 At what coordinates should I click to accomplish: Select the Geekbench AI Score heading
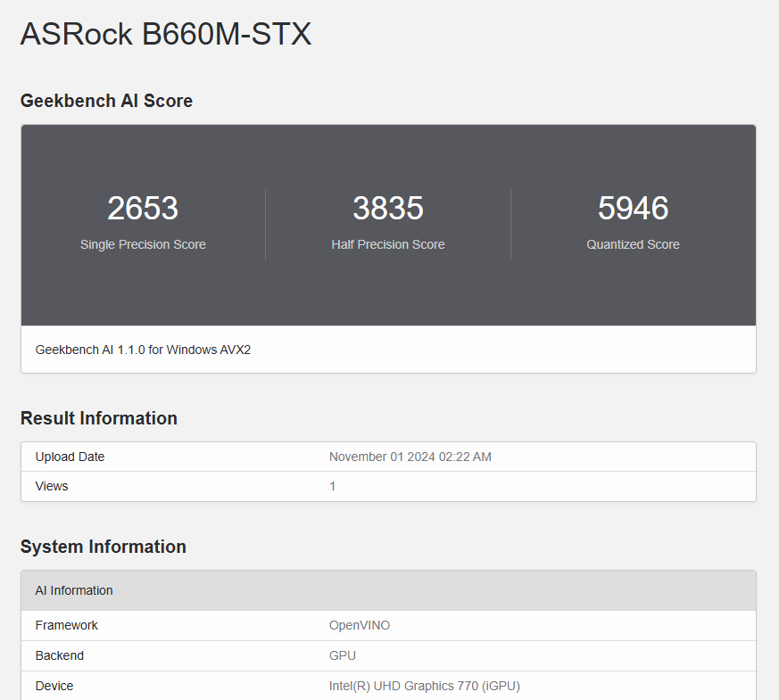pyautogui.click(x=106, y=101)
